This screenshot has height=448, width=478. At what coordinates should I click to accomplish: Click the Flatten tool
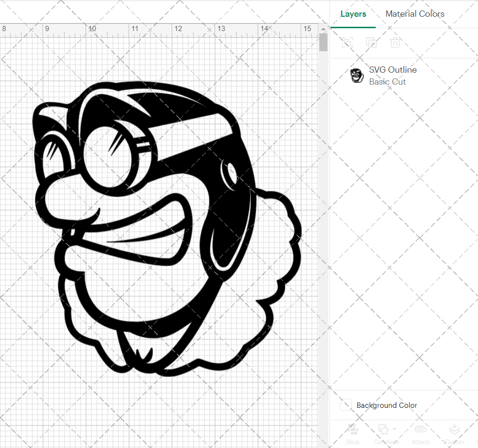454,434
